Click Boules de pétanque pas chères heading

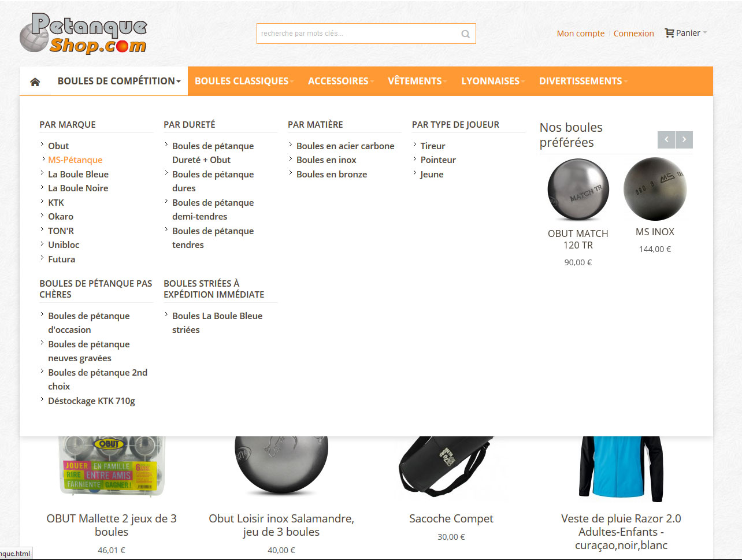(x=96, y=289)
